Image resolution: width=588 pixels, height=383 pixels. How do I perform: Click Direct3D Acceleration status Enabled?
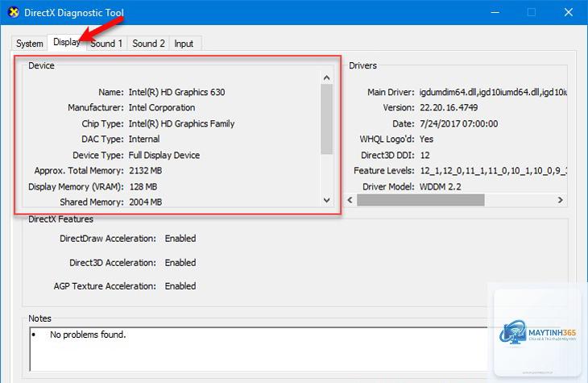(x=180, y=263)
